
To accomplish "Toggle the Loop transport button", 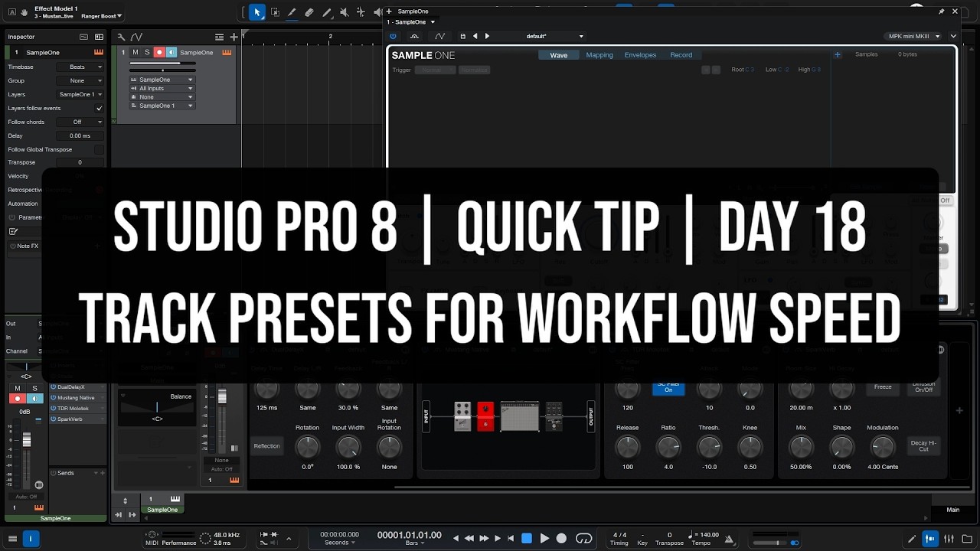I will [x=583, y=539].
